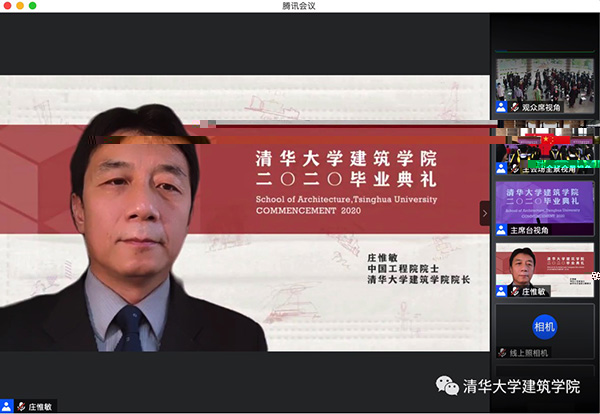Select the flag-decorated main venue panorama thumbnail
The height and width of the screenshot is (414, 600).
(x=545, y=147)
